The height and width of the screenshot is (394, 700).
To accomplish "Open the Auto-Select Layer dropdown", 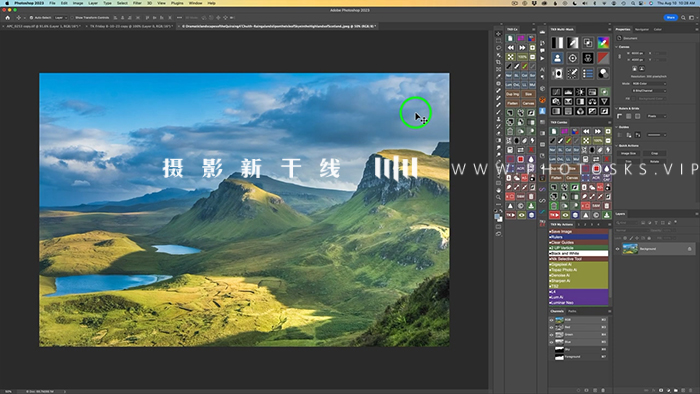I will click(60, 18).
